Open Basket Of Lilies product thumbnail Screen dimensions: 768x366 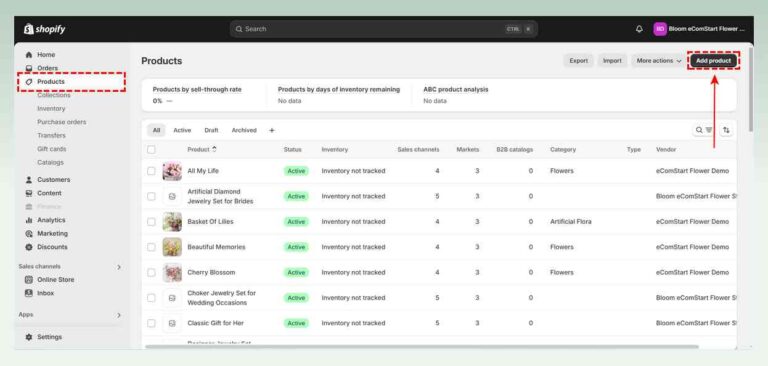(x=172, y=221)
